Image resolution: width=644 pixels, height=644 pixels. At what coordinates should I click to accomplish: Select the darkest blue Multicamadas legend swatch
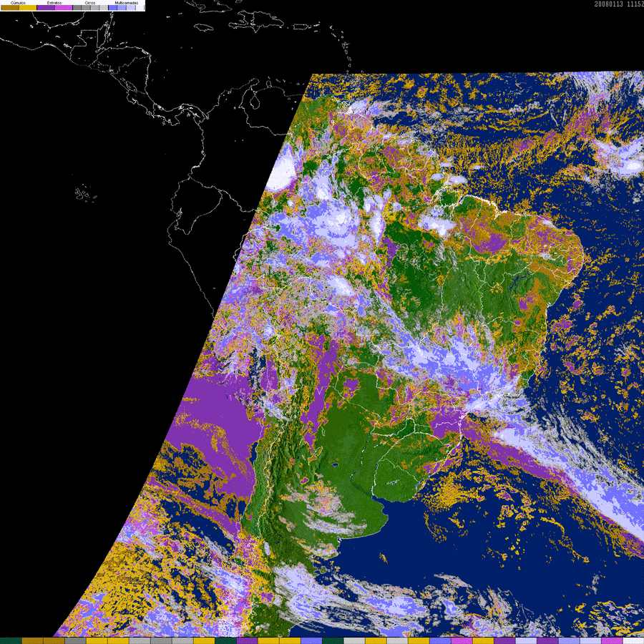tap(112, 7)
